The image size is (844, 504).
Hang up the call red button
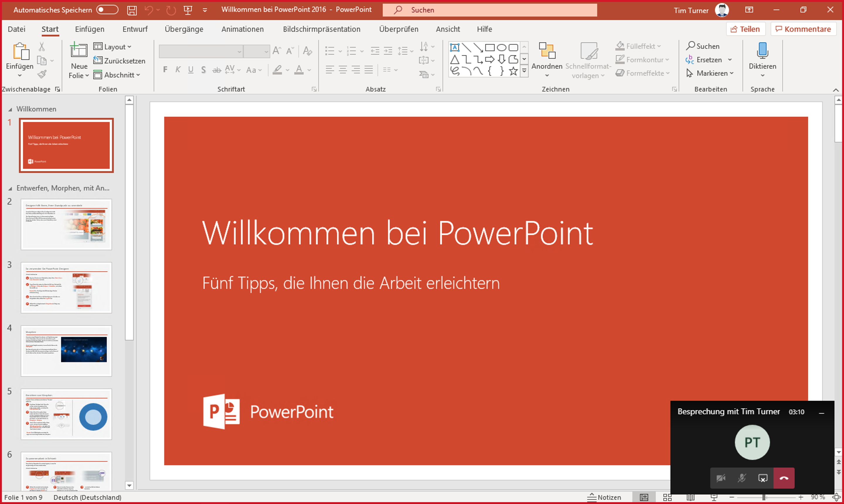coord(784,478)
